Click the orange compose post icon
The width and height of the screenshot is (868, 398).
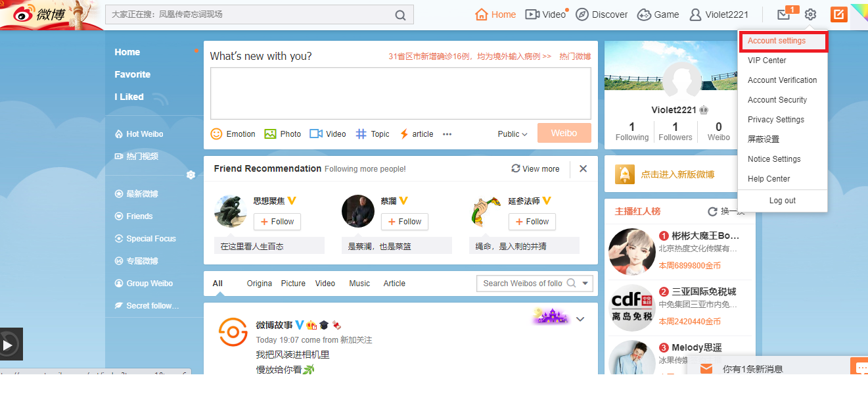[x=838, y=14]
